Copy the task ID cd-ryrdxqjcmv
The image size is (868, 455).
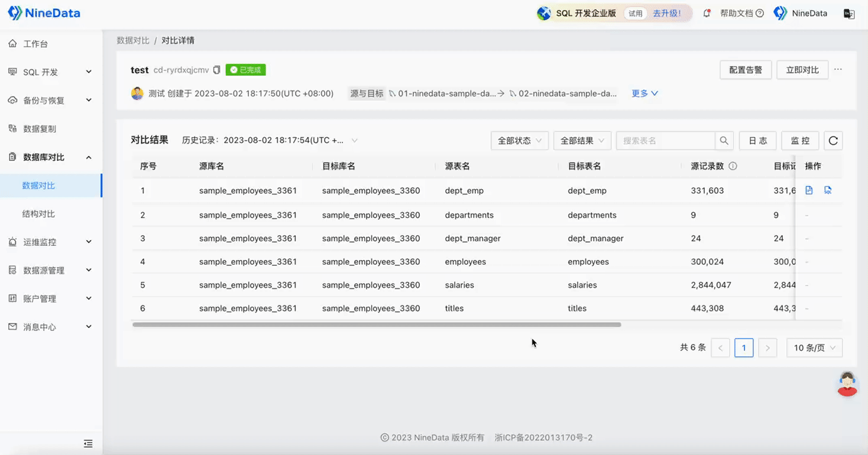tap(216, 70)
